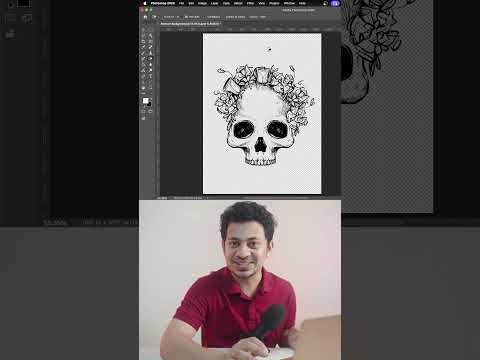The width and height of the screenshot is (480, 360).
Task: Open the File menu
Action: pos(181,3)
